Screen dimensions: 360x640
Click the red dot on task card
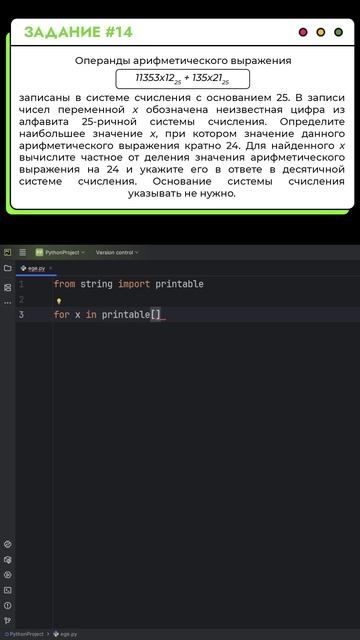tap(303, 32)
